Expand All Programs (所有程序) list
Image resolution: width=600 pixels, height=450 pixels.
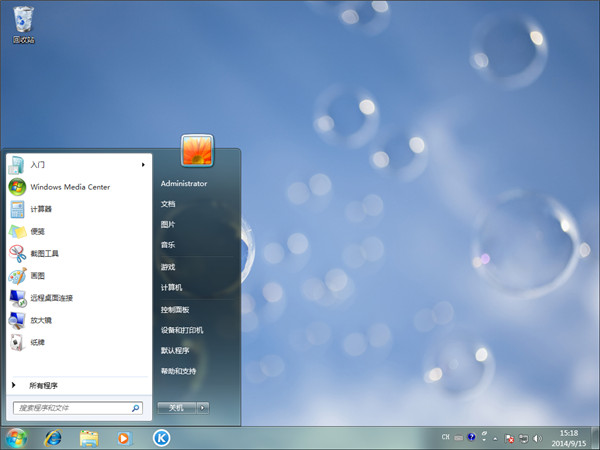pyautogui.click(x=43, y=385)
